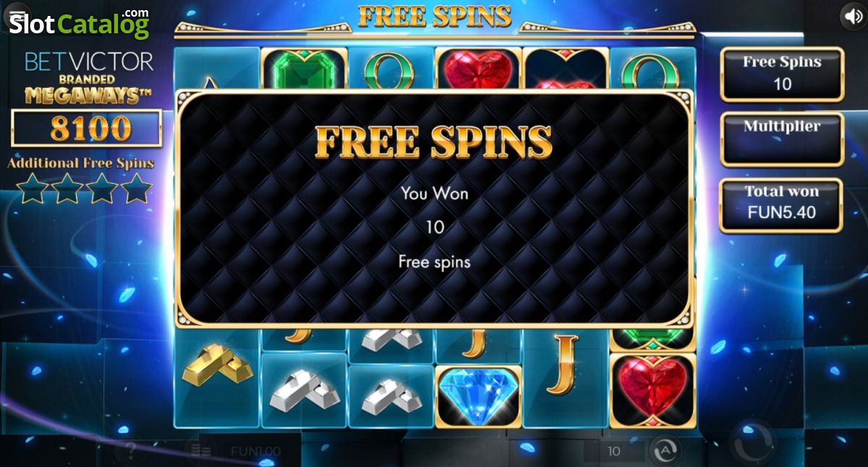Click the SlotCatalog.com logo
This screenshot has width=868, height=467.
pos(79,23)
